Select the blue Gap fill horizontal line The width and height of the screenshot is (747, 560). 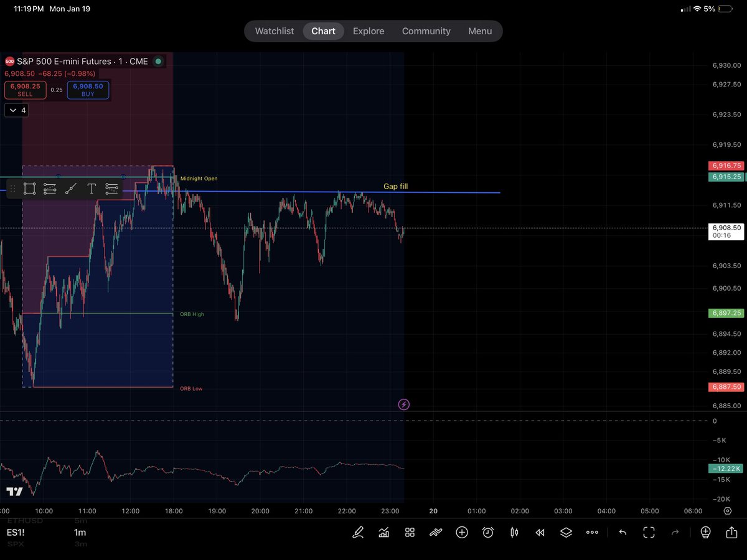[311, 192]
